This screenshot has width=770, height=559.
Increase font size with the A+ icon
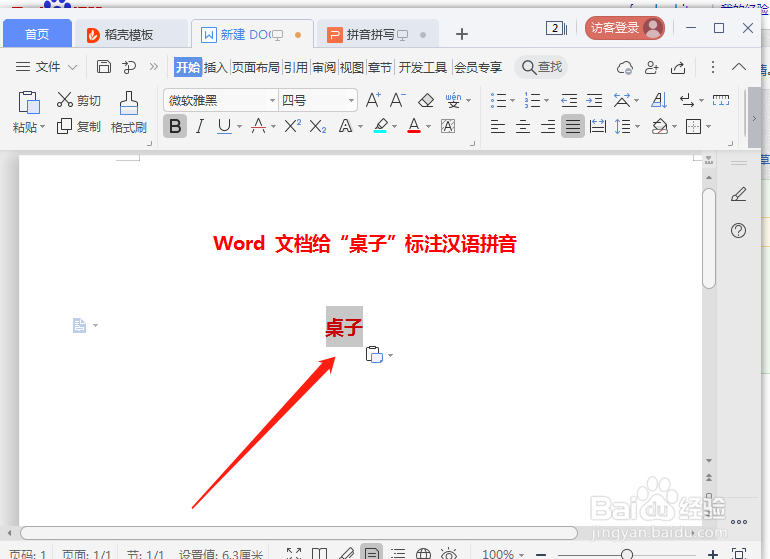point(373,100)
